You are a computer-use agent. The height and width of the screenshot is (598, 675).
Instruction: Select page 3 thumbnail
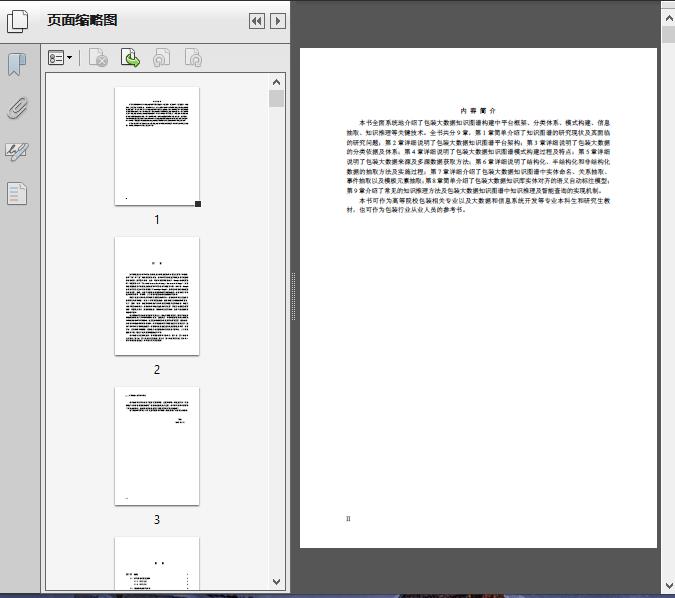pos(157,446)
